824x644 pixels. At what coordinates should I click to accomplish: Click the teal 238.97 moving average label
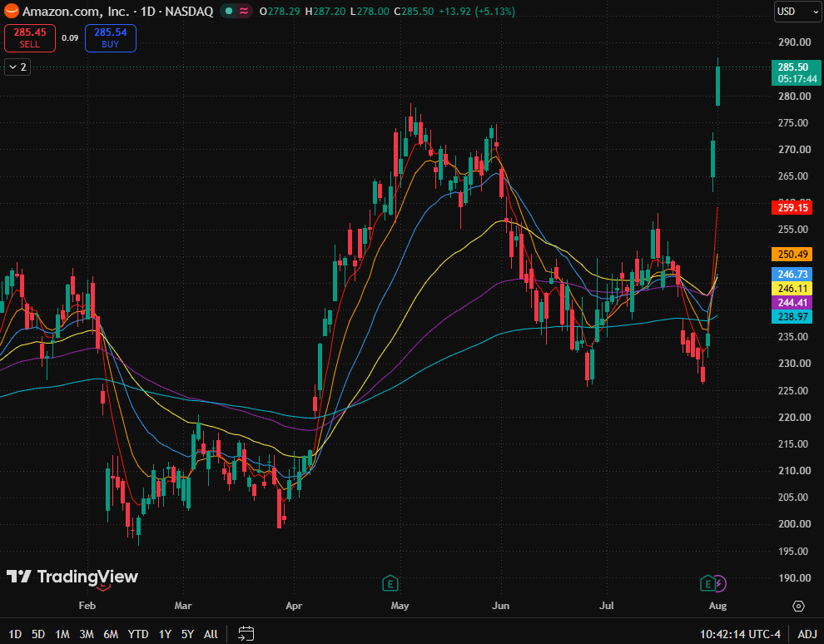[792, 316]
